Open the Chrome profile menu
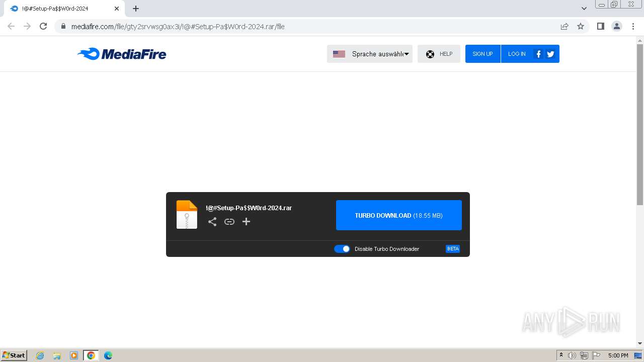 click(x=617, y=26)
